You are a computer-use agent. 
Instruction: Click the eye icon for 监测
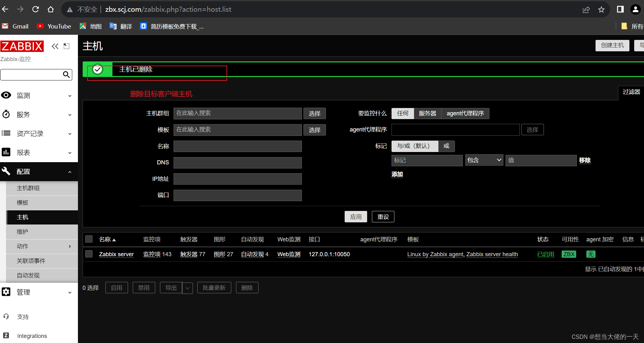coord(6,95)
